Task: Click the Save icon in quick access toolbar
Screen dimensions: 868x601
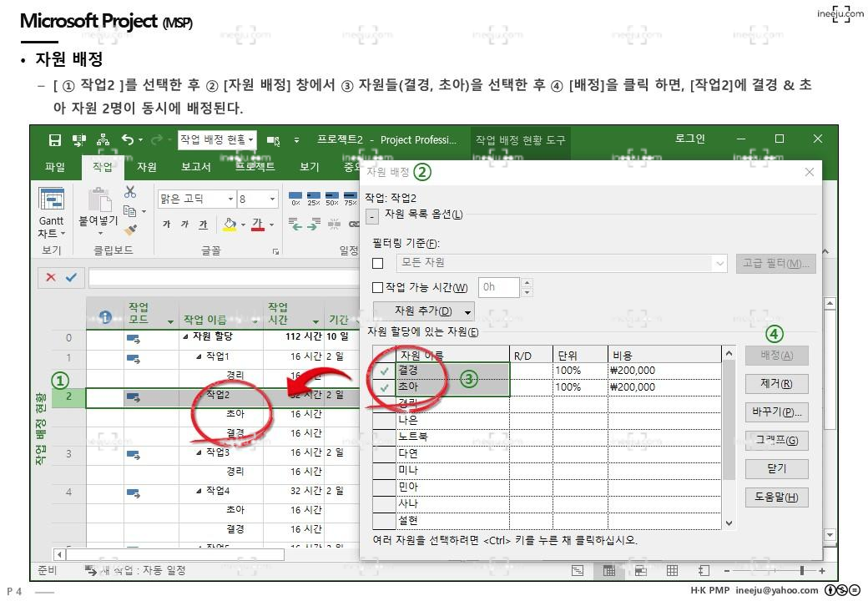Action: tap(55, 139)
